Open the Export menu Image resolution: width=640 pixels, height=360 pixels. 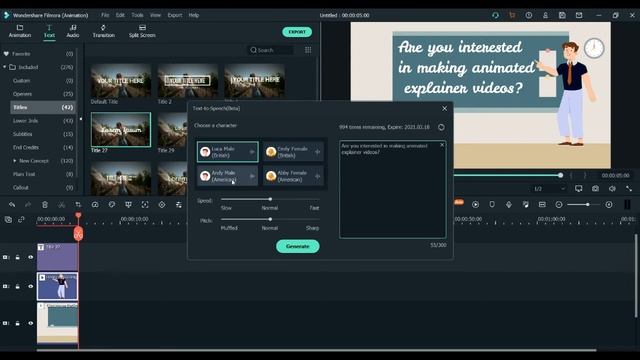(175, 15)
